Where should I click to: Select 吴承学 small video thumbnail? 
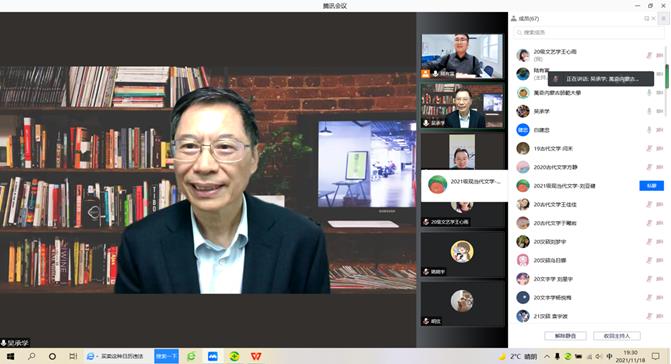click(x=462, y=106)
